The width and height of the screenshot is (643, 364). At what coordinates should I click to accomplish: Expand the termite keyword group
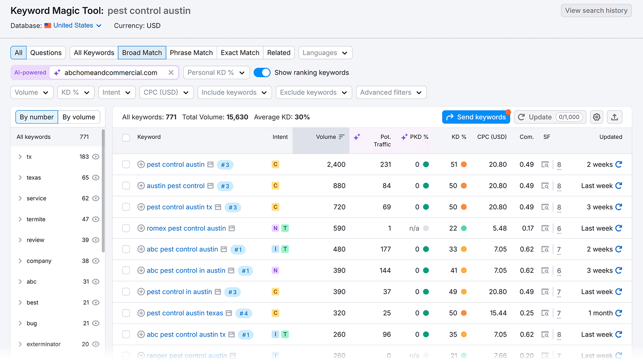(20, 219)
